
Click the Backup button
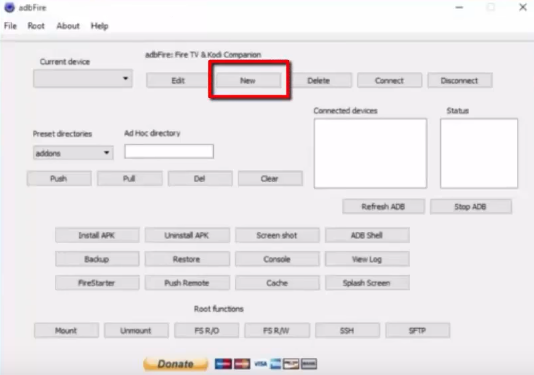(97, 259)
